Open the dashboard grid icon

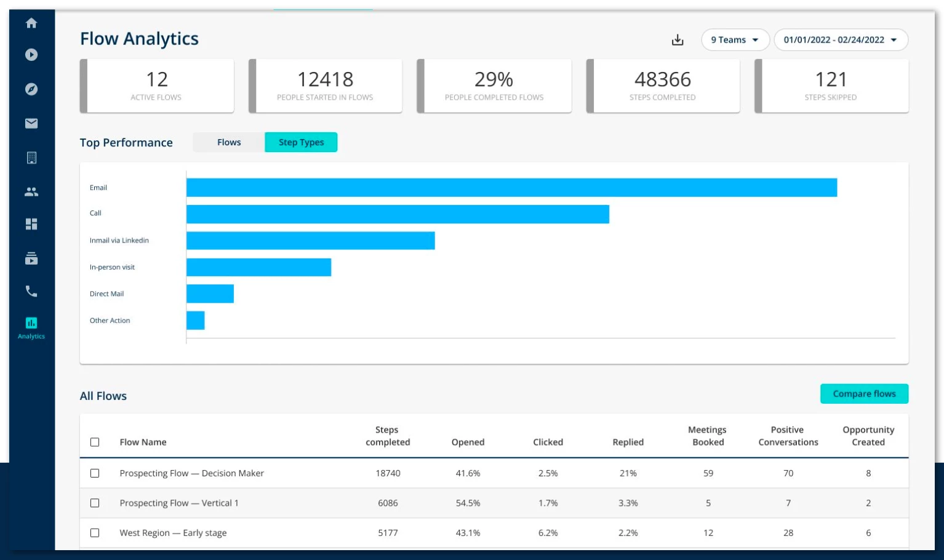[31, 224]
